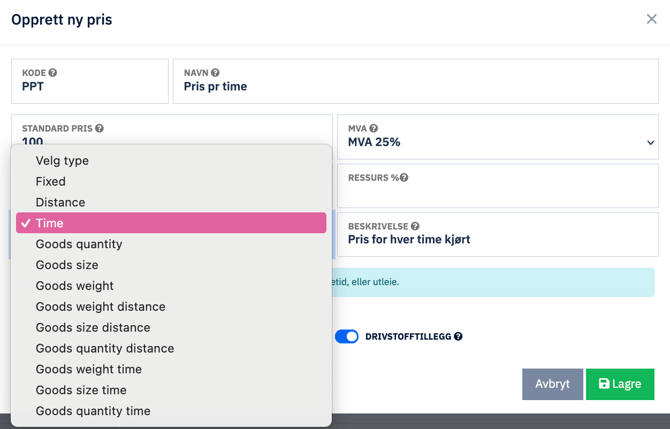Click help icon beside NAVN label

click(215, 73)
